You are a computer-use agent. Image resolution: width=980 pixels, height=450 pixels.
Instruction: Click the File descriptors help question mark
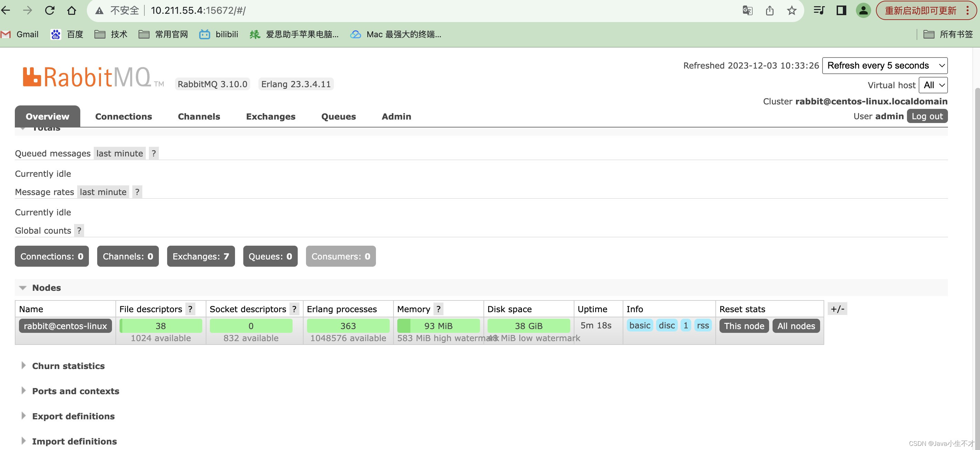190,309
